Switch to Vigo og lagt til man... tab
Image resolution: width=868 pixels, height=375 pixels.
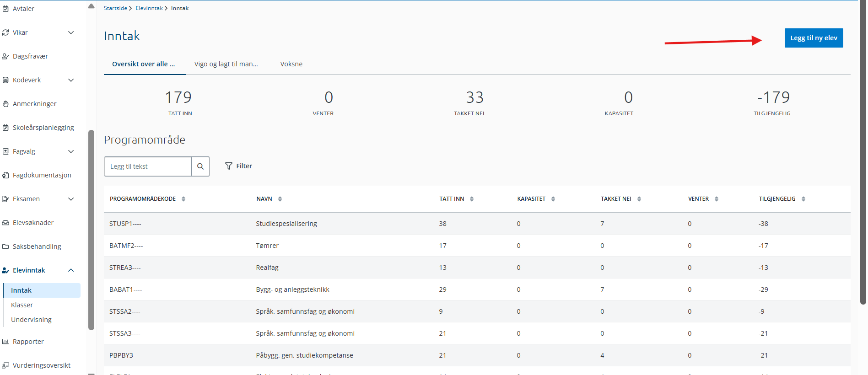click(x=226, y=64)
